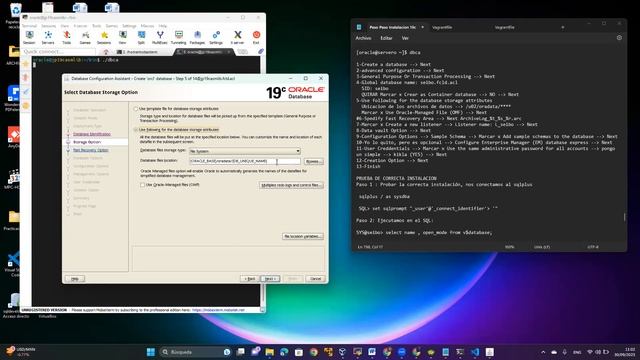Open the Packages toolbar icon

pyautogui.click(x=197, y=37)
